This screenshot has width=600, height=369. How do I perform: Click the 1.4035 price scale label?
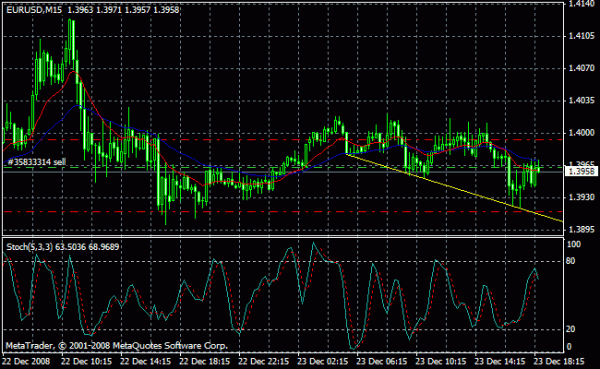click(582, 101)
